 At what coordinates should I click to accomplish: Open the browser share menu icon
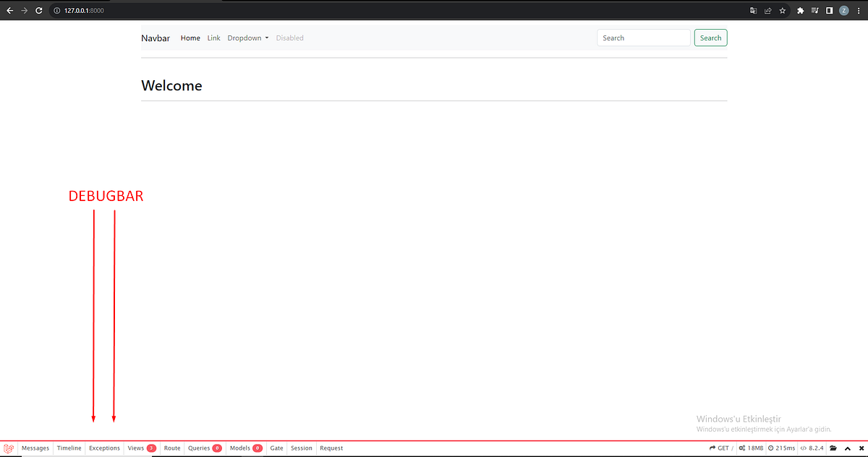[767, 11]
